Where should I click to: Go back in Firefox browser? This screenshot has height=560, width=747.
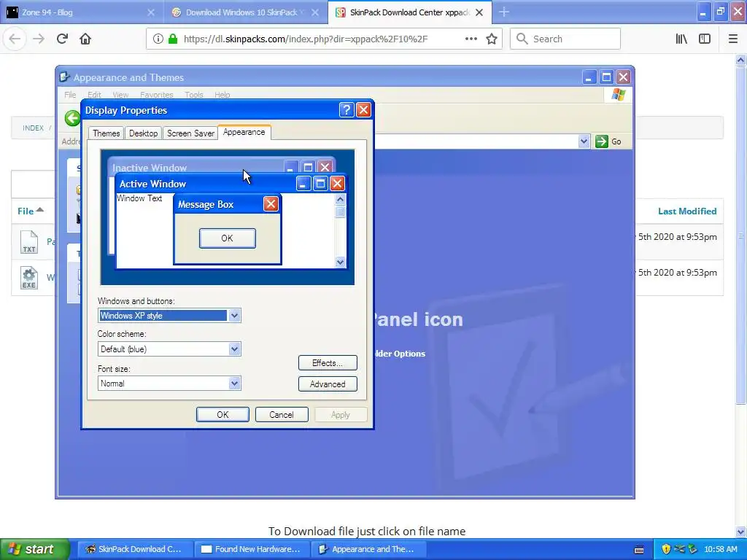click(15, 39)
